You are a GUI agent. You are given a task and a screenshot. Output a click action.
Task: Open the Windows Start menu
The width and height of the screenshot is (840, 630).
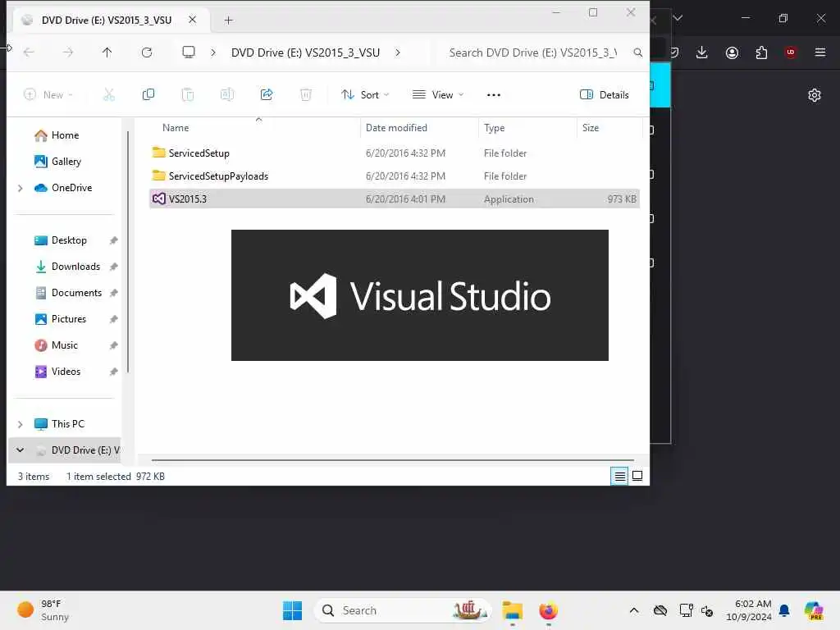coord(293,610)
